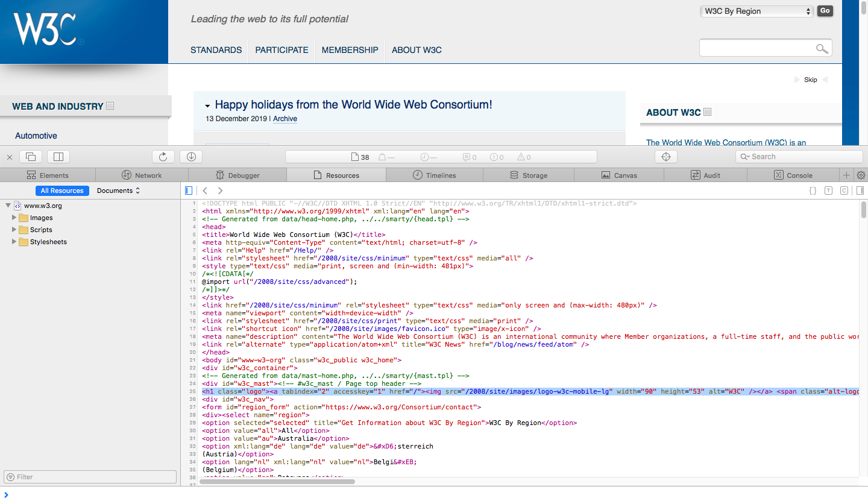Click the console prompt chevron
The height and width of the screenshot is (504, 868).
tap(6, 495)
